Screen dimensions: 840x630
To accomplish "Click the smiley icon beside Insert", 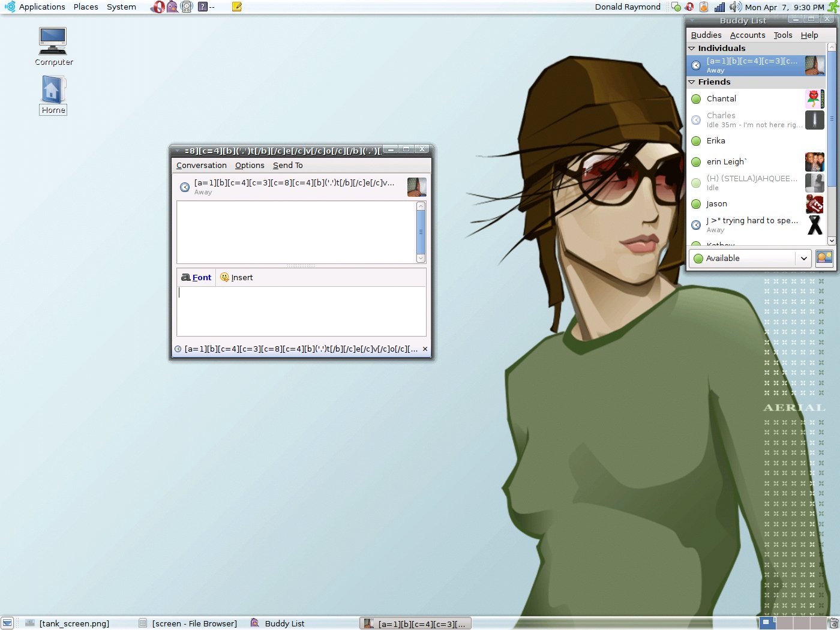I will [x=224, y=277].
